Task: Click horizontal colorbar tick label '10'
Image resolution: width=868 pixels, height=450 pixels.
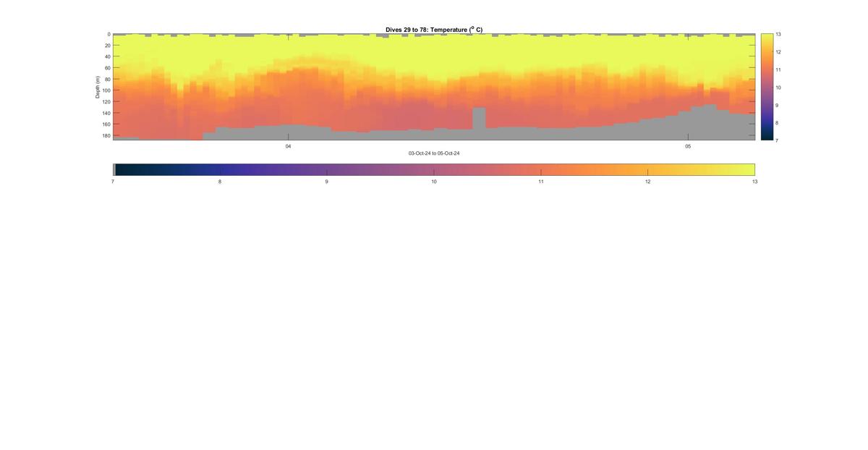Action: [434, 182]
